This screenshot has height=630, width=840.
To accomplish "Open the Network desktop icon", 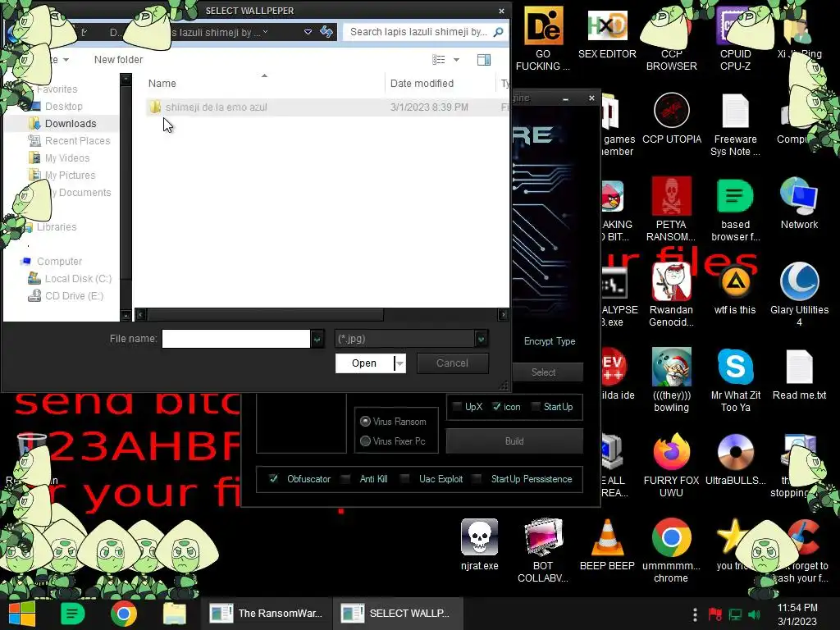I will click(799, 203).
